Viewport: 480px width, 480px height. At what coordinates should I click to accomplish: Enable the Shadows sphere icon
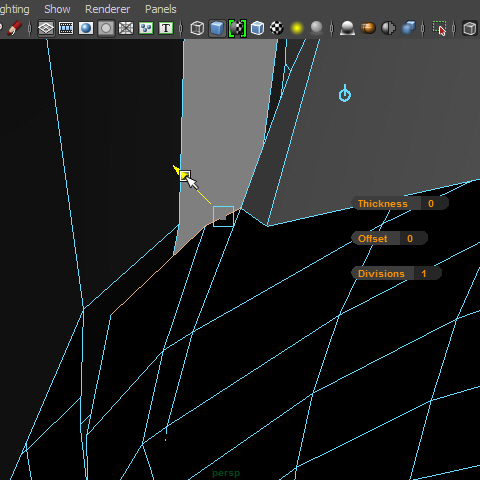point(317,28)
